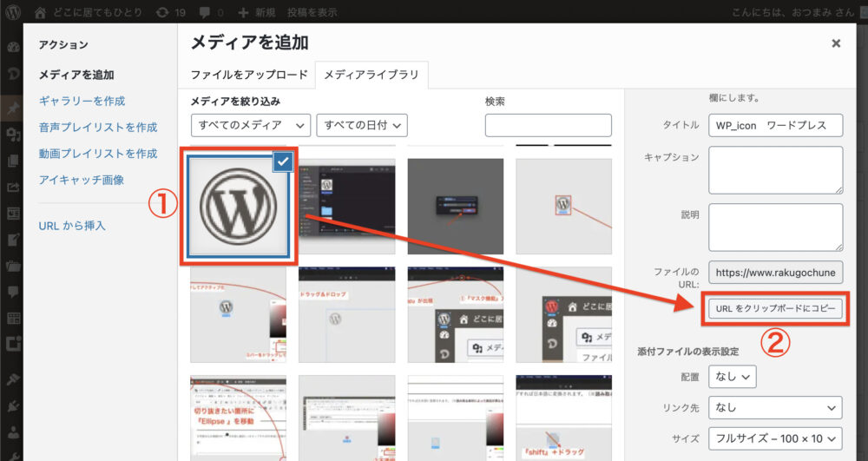Click 投稿を表示 in the admin bar

tap(312, 11)
